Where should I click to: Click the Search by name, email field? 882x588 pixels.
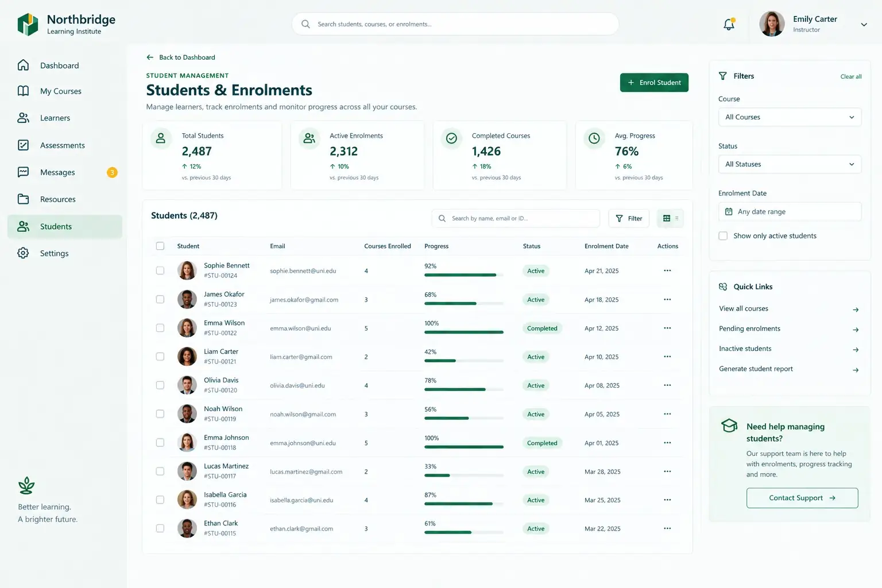pyautogui.click(x=516, y=218)
